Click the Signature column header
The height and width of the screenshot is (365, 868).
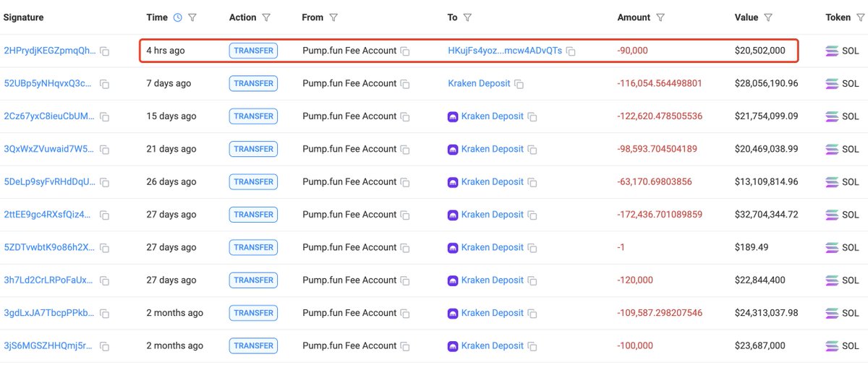click(x=24, y=17)
